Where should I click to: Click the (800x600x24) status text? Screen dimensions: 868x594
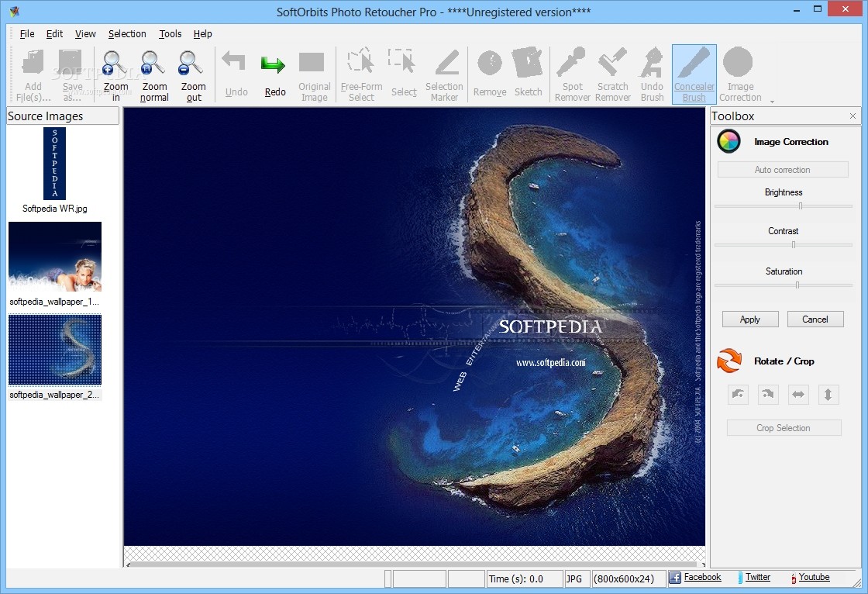tap(623, 579)
